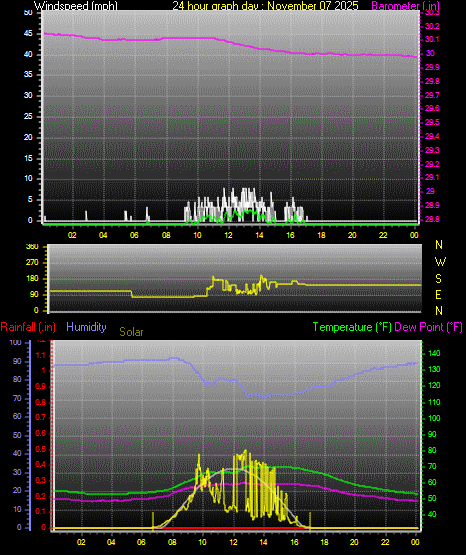
Task: Click the 30.1 barometer scale value
Action: click(432, 39)
